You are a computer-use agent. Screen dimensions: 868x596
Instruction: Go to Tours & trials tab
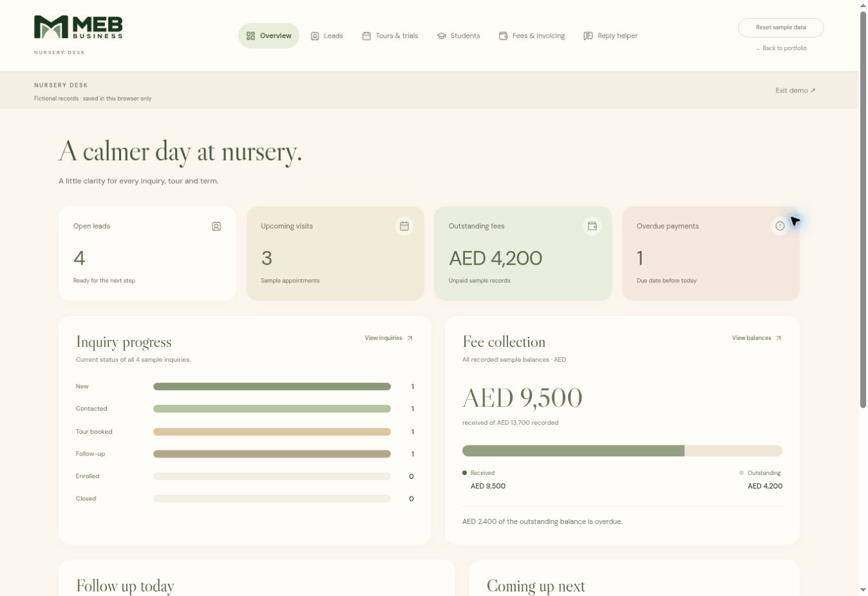pyautogui.click(x=390, y=36)
